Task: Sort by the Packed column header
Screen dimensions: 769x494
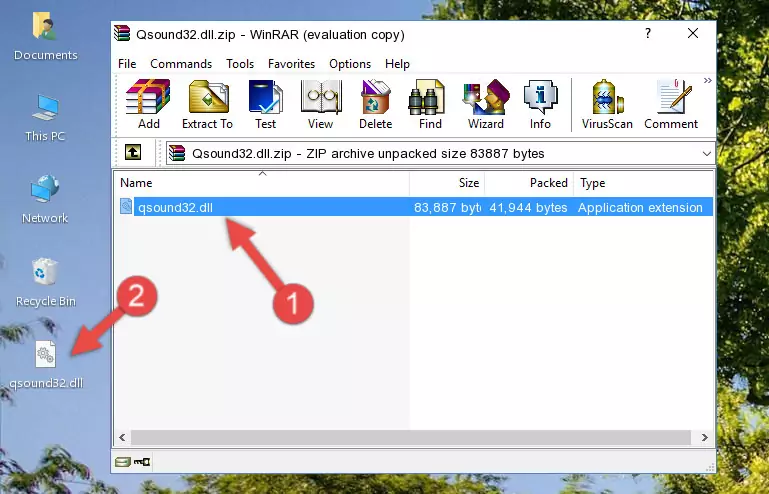Action: point(529,182)
